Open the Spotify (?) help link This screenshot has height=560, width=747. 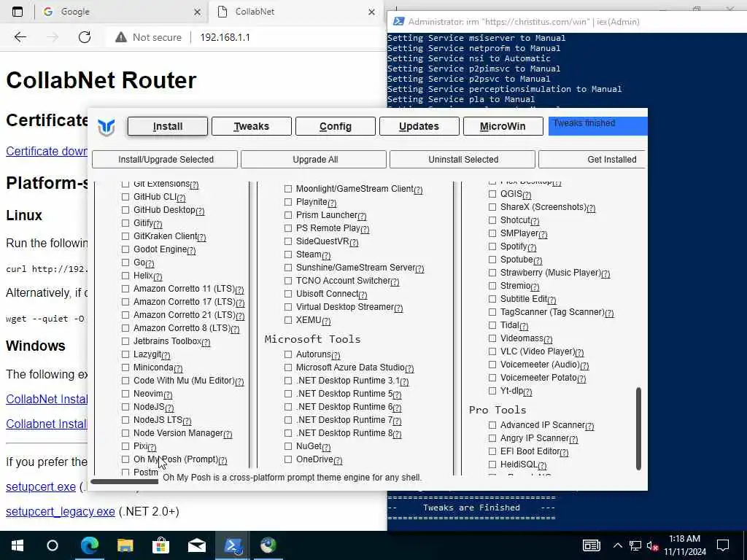tap(532, 248)
